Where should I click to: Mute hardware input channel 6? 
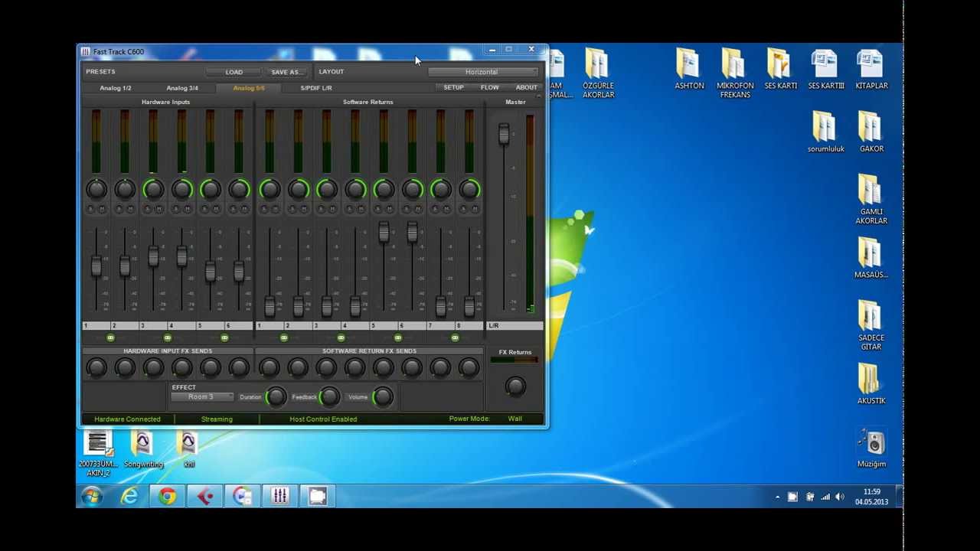tap(245, 209)
